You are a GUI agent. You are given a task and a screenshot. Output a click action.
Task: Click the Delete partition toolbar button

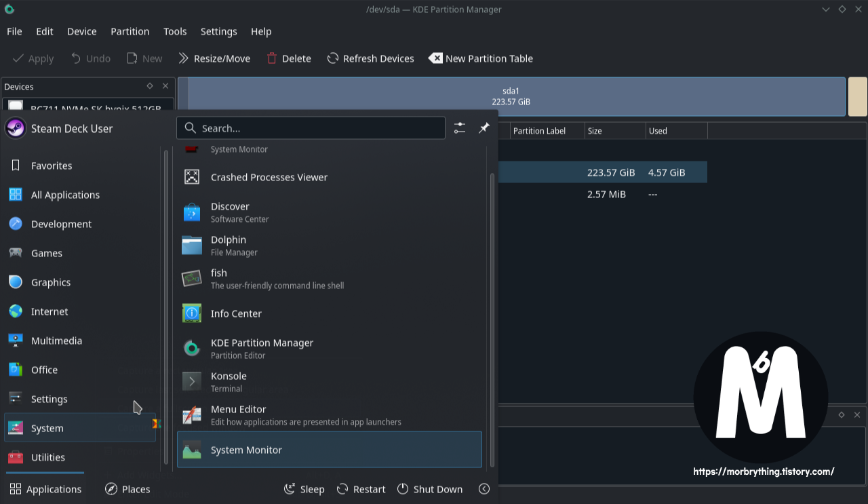289,58
